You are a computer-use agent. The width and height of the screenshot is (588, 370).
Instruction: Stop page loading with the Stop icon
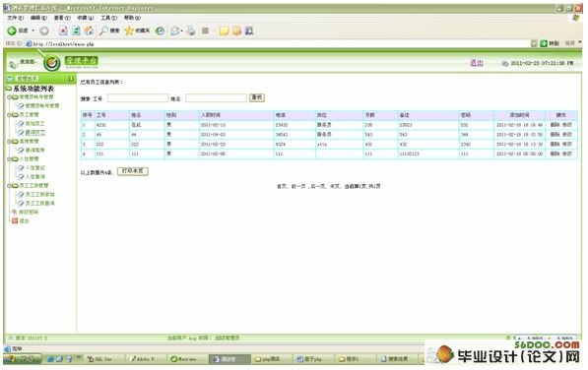pyautogui.click(x=63, y=31)
